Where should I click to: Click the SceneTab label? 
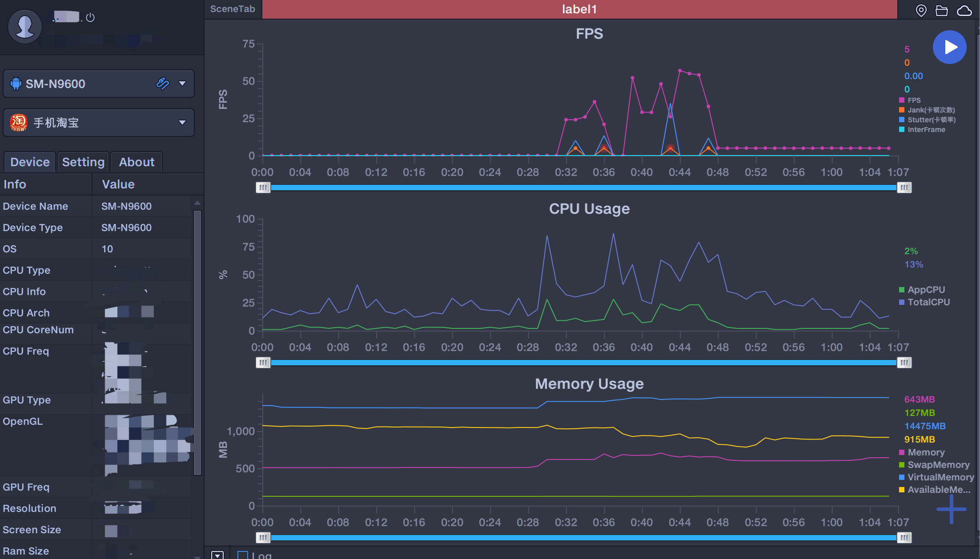tap(233, 9)
